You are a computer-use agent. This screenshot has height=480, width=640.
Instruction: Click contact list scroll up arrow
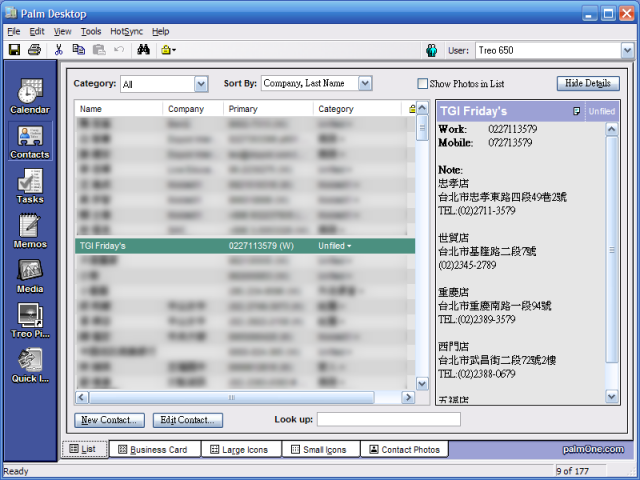tap(422, 108)
